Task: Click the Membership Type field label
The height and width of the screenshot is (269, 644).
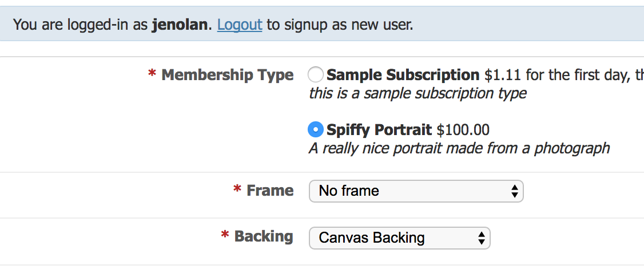Action: pos(228,75)
